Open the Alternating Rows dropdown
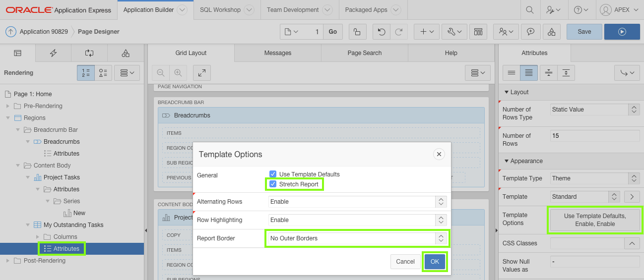The width and height of the screenshot is (644, 280). 357,202
